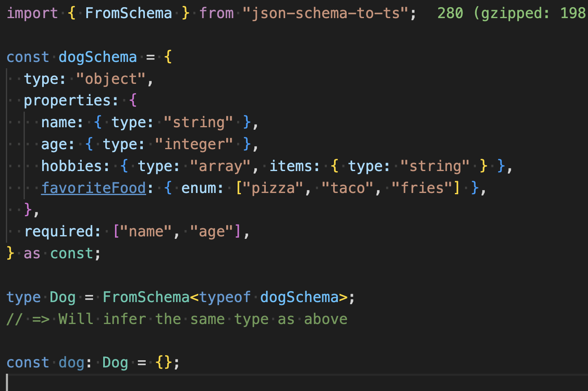
Task: Click the Dog type annotation on the last line
Action: [x=115, y=362]
